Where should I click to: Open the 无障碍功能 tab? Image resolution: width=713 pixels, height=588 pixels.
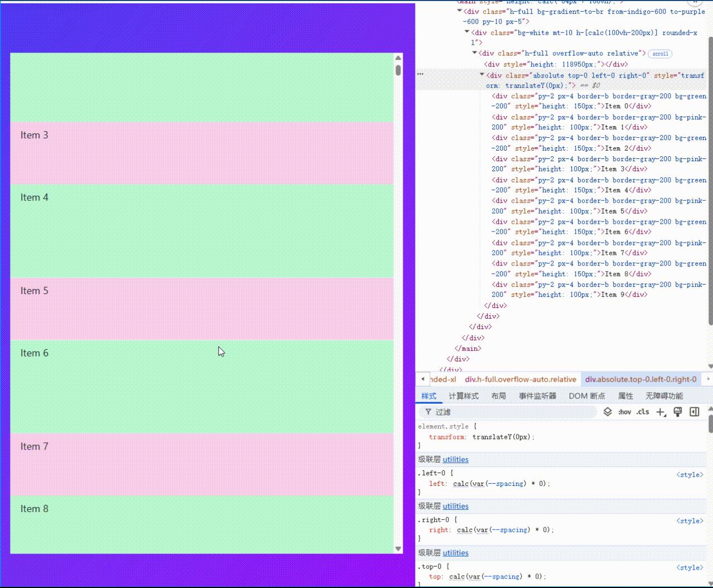coord(664,396)
